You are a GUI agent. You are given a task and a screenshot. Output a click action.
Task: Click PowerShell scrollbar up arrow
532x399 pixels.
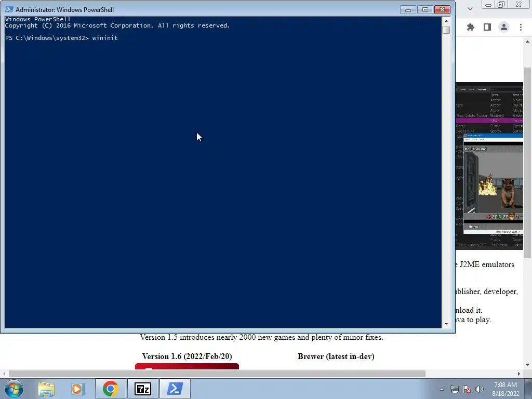click(x=446, y=21)
